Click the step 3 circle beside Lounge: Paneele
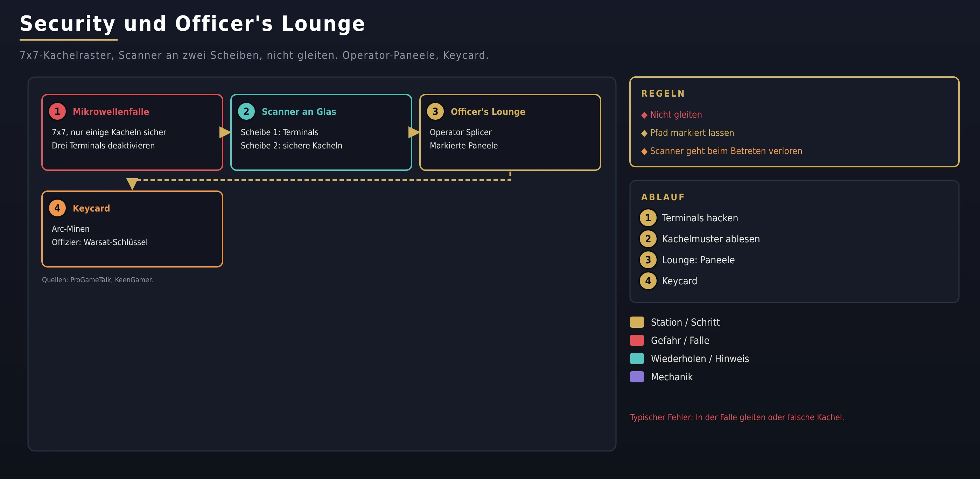The width and height of the screenshot is (980, 479). click(648, 260)
